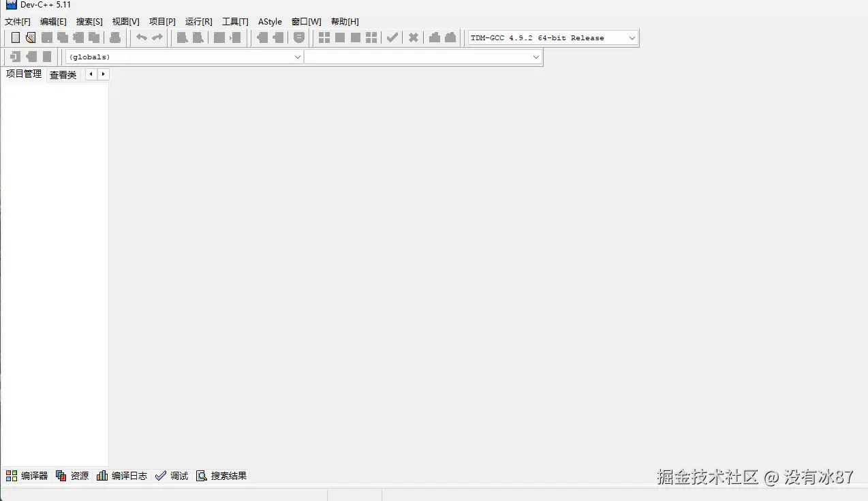This screenshot has height=501, width=868.
Task: Open the 搜索[S] menu
Action: [x=89, y=22]
